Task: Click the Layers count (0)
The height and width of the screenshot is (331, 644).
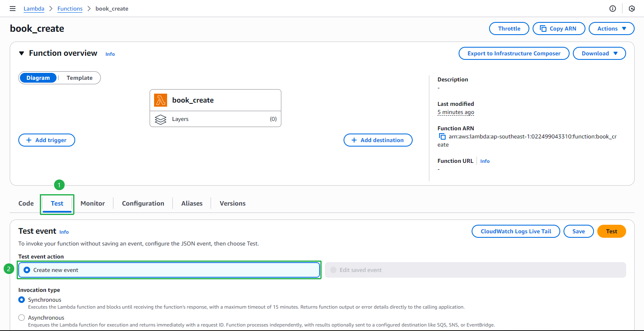Action: pyautogui.click(x=273, y=119)
